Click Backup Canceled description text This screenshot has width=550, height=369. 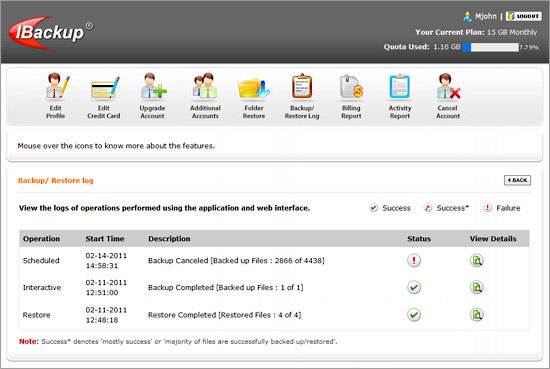coord(236,261)
